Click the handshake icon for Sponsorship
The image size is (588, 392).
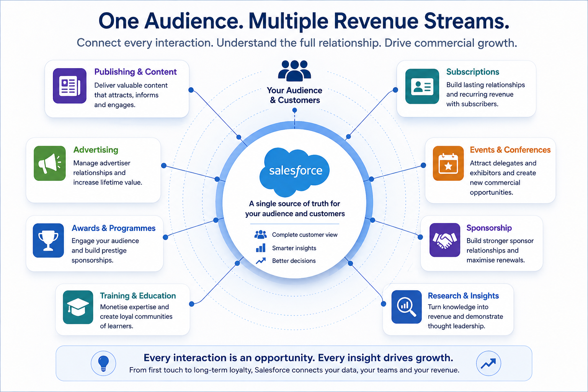click(x=445, y=240)
